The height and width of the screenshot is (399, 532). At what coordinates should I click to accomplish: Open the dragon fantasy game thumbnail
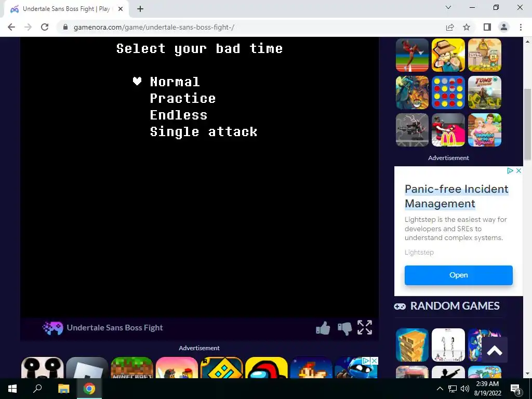coord(412,92)
